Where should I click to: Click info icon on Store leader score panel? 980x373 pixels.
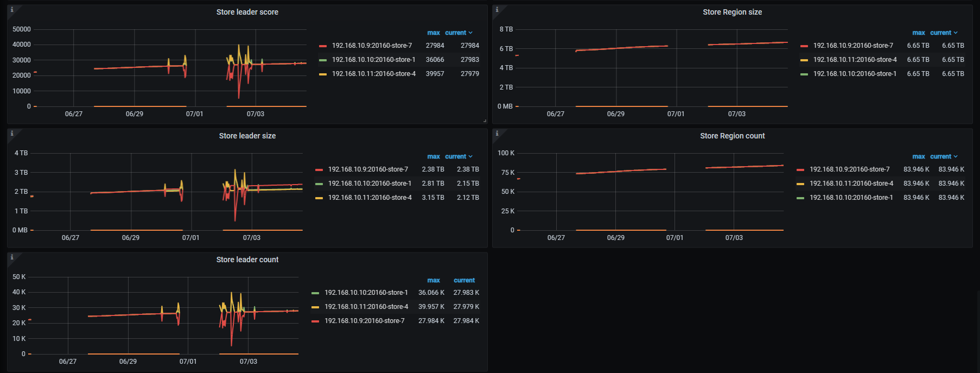pos(12,10)
